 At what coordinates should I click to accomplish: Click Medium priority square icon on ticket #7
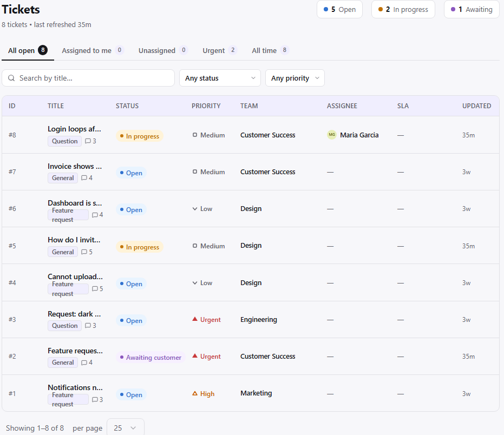click(x=195, y=172)
